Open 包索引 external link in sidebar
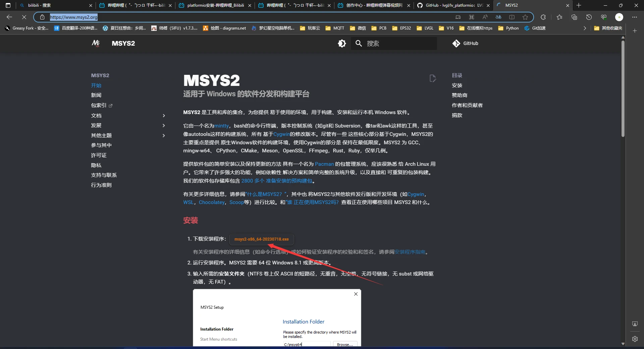The image size is (644, 349). pos(102,105)
